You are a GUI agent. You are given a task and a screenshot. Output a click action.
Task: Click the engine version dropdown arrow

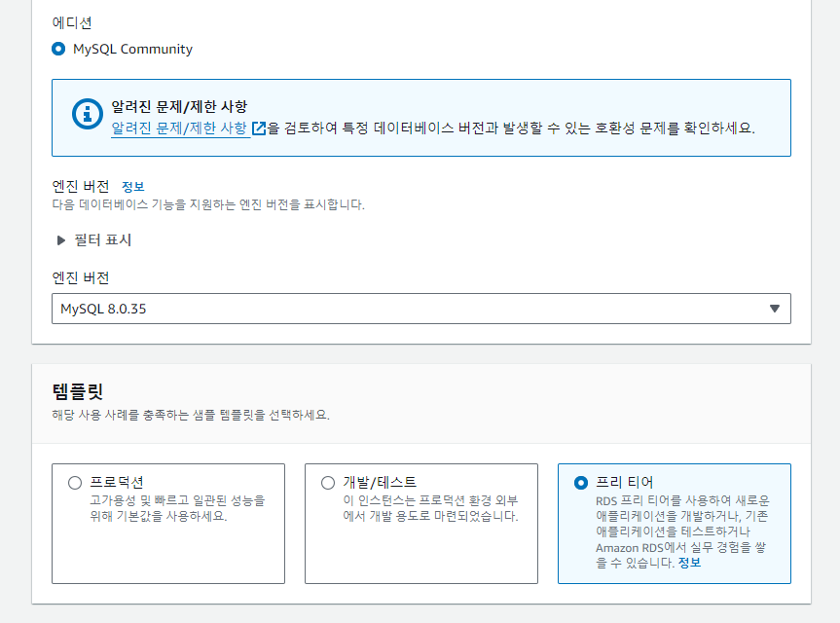(774, 309)
